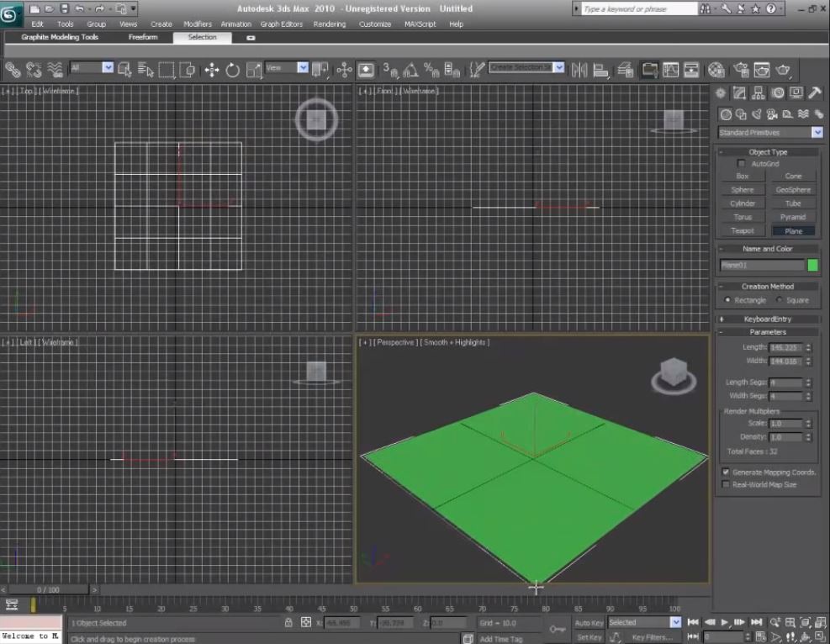Collapse the Name and Color rollout
The width and height of the screenshot is (830, 644).
click(x=768, y=249)
